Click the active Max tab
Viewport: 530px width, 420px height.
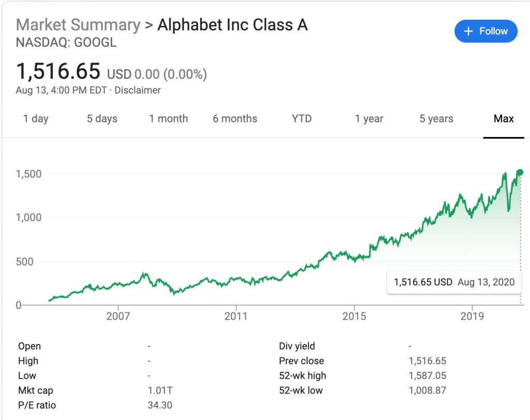(x=503, y=118)
